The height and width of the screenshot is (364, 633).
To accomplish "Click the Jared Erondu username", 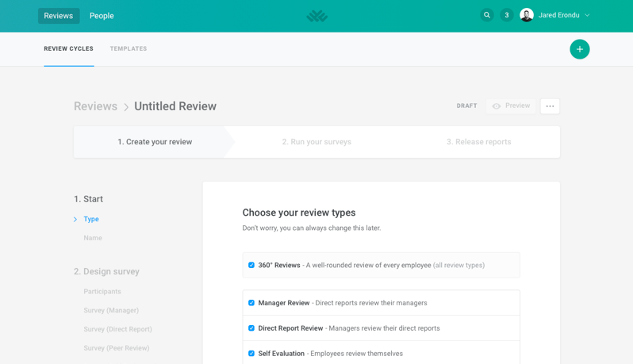I will coord(558,15).
